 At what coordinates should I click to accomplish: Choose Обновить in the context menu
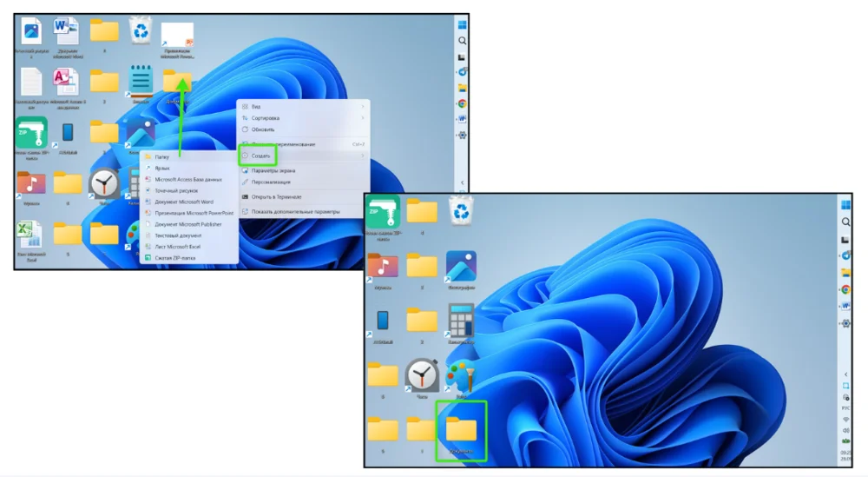(x=303, y=129)
